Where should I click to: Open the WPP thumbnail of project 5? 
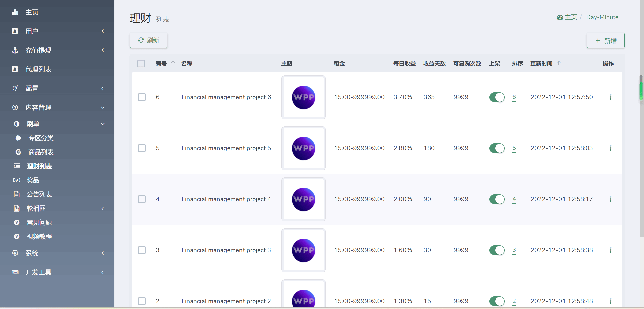(x=303, y=148)
